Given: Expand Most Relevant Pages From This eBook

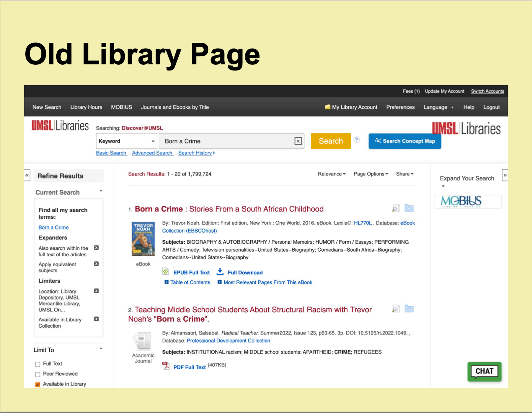Looking at the screenshot, I should click(265, 282).
